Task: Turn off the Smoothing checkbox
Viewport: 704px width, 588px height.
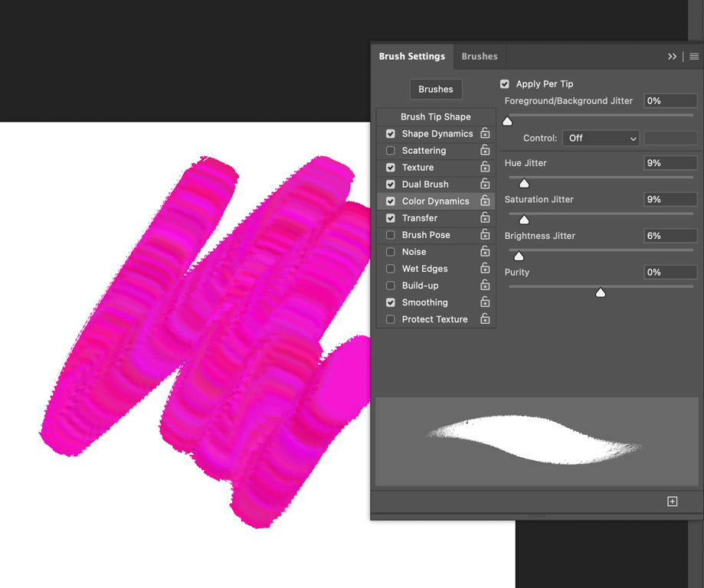Action: click(391, 302)
